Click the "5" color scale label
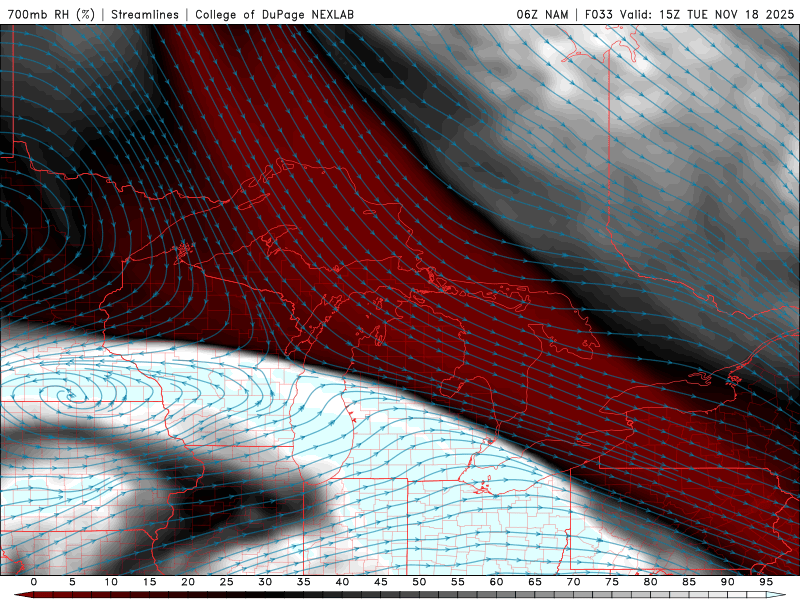 pyautogui.click(x=72, y=582)
